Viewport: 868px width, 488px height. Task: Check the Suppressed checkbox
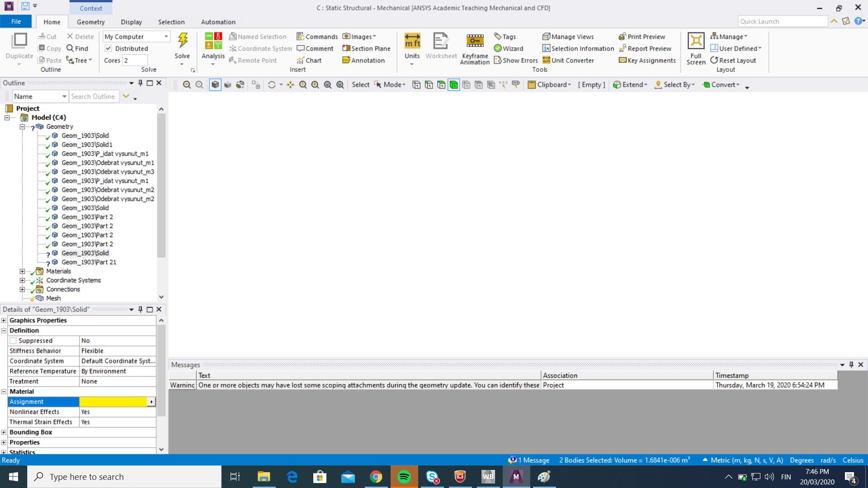[x=13, y=341]
